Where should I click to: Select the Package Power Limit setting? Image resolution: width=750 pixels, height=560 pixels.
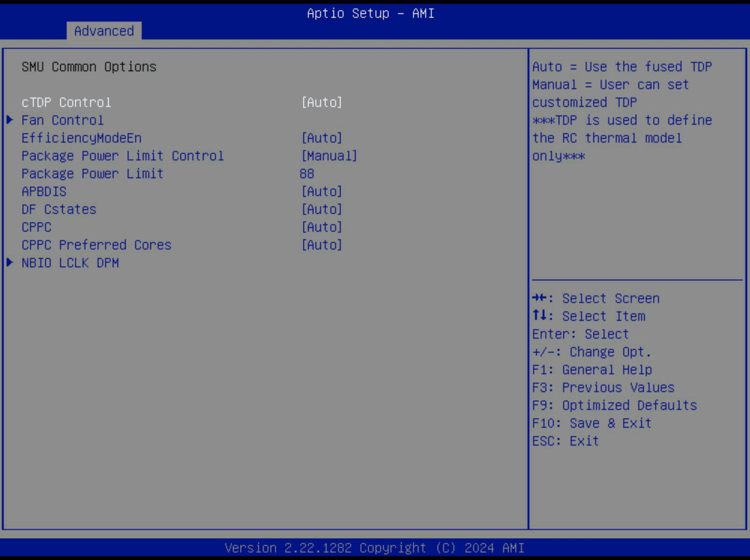(x=92, y=174)
